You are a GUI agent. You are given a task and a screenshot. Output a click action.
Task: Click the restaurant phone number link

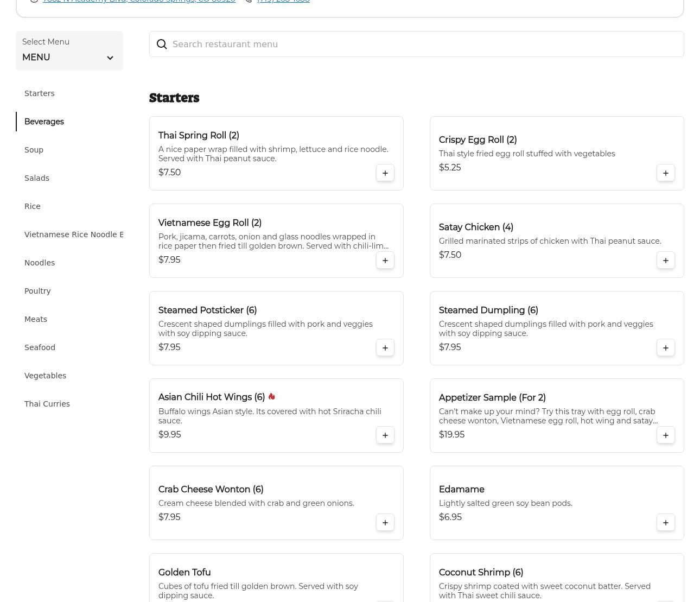click(283, 2)
